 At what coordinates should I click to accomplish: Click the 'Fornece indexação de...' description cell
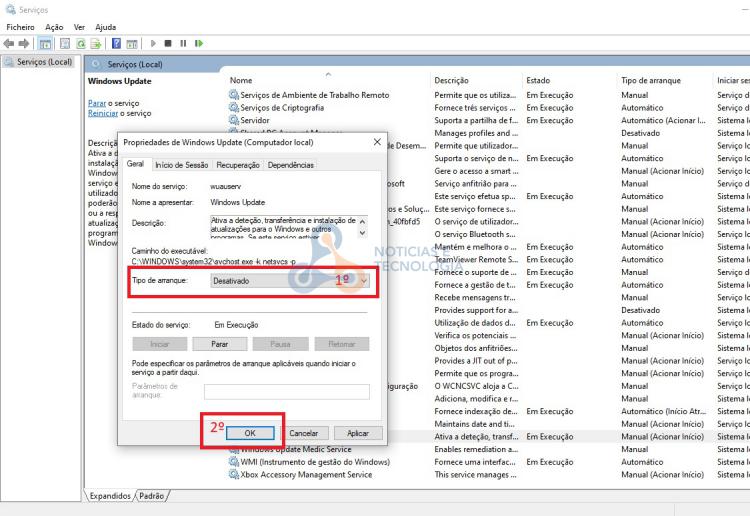coord(476,411)
